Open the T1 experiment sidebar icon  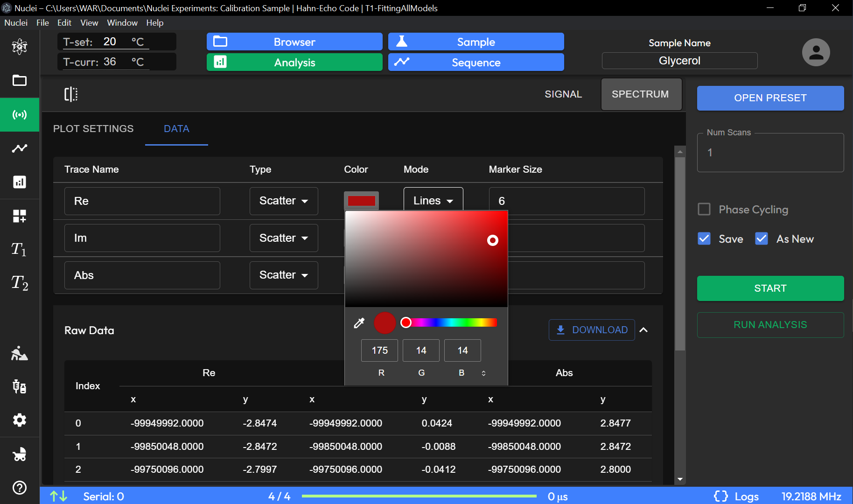pyautogui.click(x=20, y=249)
